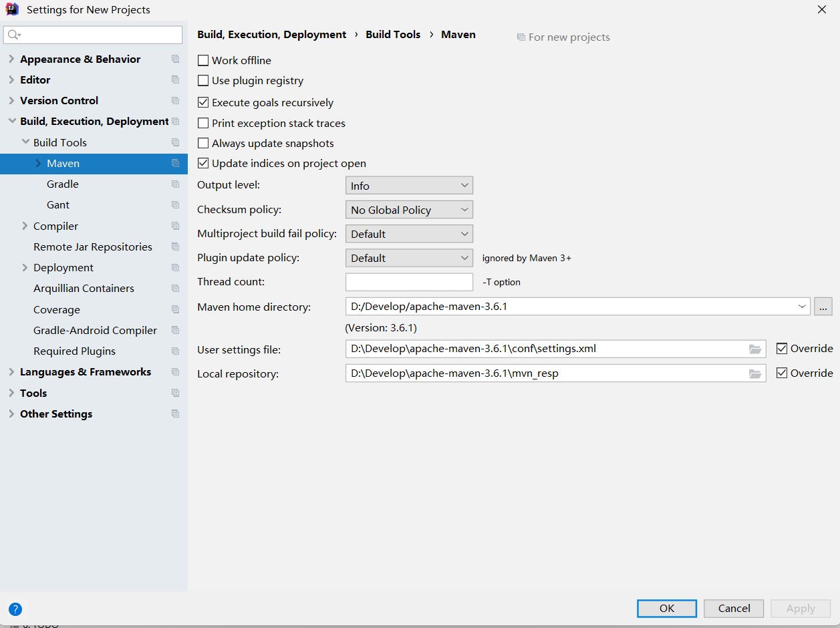The height and width of the screenshot is (628, 840).
Task: Expand the Compiler node
Action: point(25,226)
